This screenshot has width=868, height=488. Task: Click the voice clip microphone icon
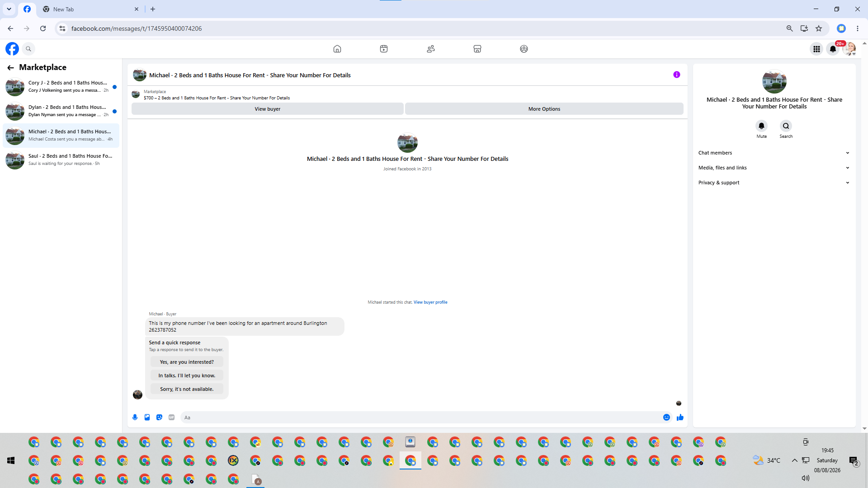[x=135, y=418]
